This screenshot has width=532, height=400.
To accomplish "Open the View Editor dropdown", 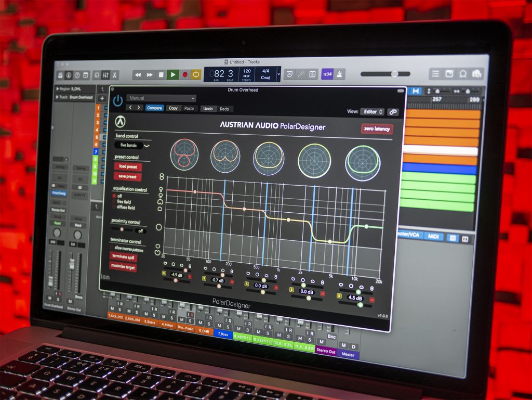I will click(x=373, y=112).
